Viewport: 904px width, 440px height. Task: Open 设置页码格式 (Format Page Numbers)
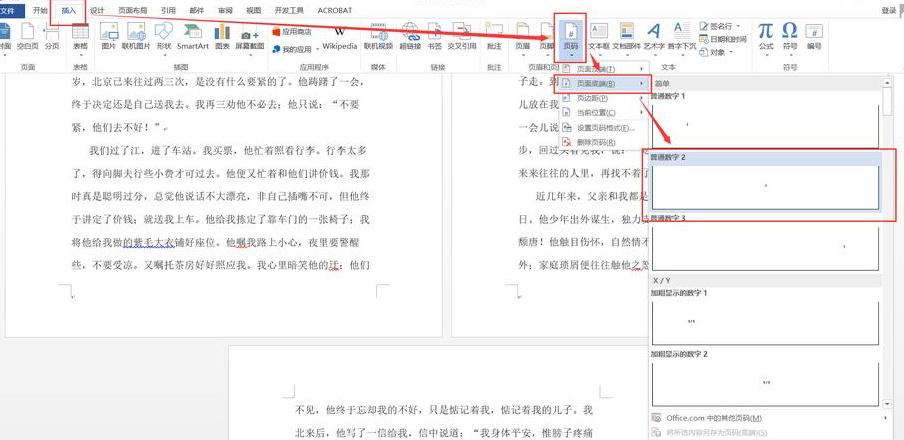604,127
